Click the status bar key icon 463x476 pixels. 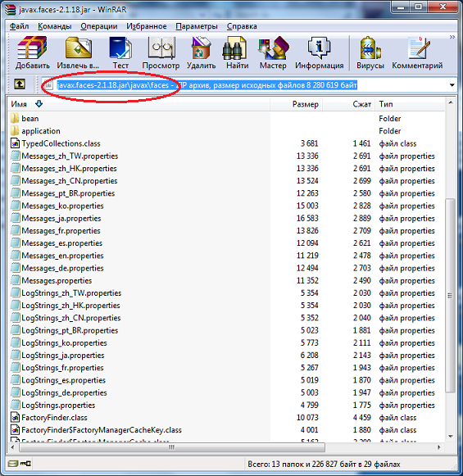coord(25,464)
